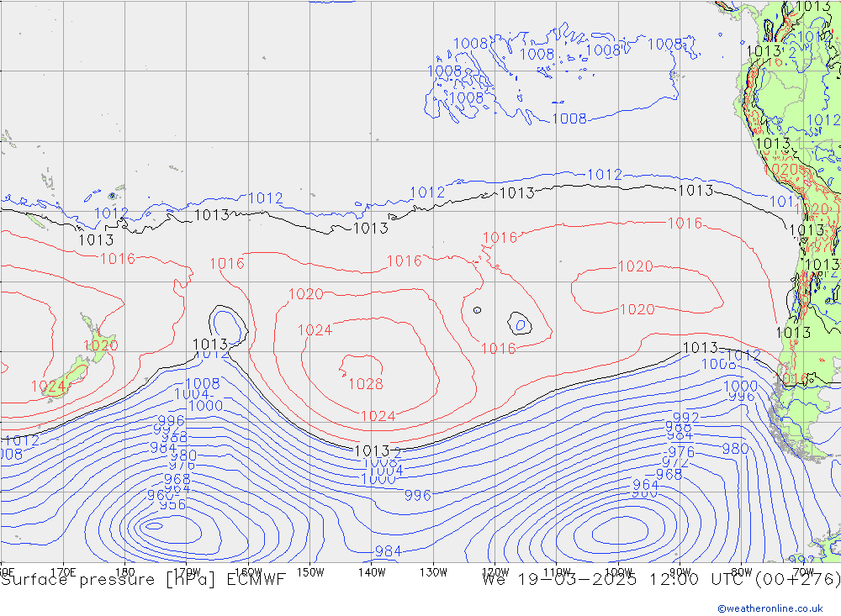This screenshot has height=616, width=841.
Task: Click the 984 label on the bottom isobar
Action: pyautogui.click(x=389, y=551)
